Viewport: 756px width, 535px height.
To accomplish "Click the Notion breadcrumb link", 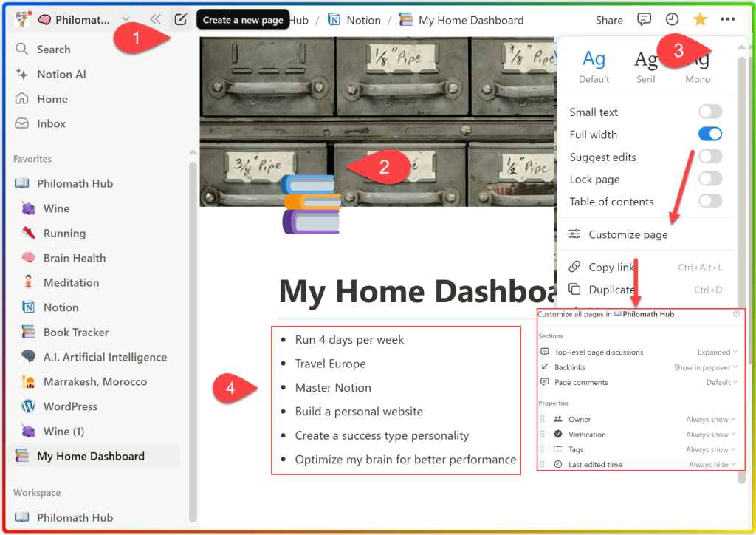I will [x=363, y=20].
